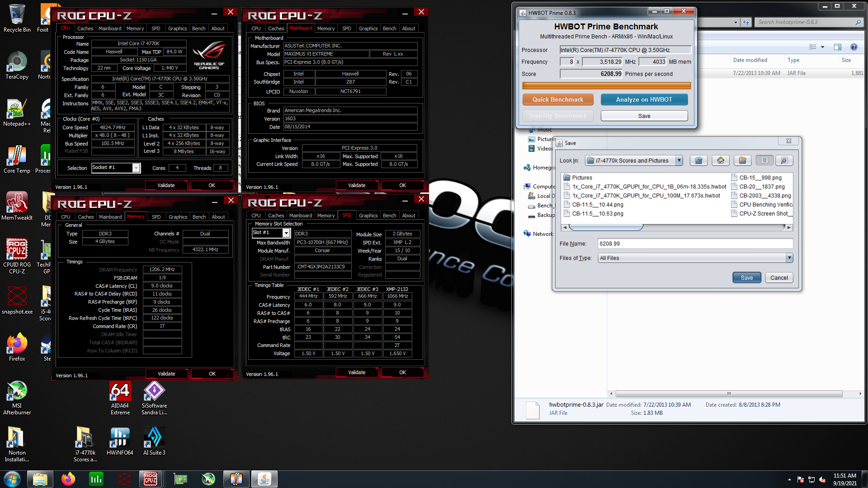Open Firefox desktop icon
The image size is (868, 488).
tap(17, 347)
